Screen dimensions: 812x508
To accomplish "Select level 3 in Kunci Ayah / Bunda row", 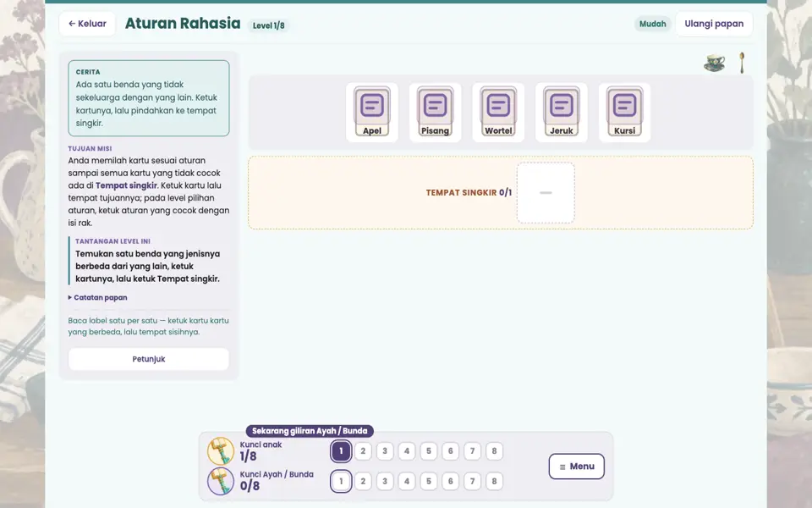I will click(x=385, y=481).
